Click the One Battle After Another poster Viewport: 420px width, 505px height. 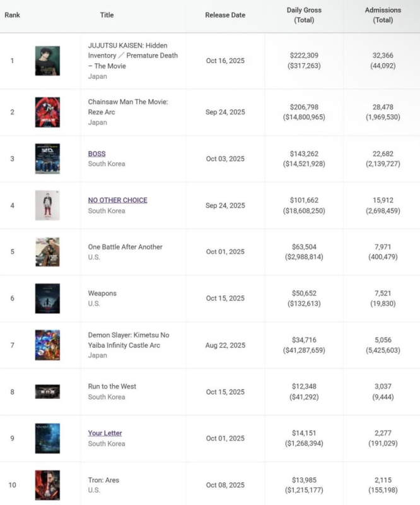47,252
